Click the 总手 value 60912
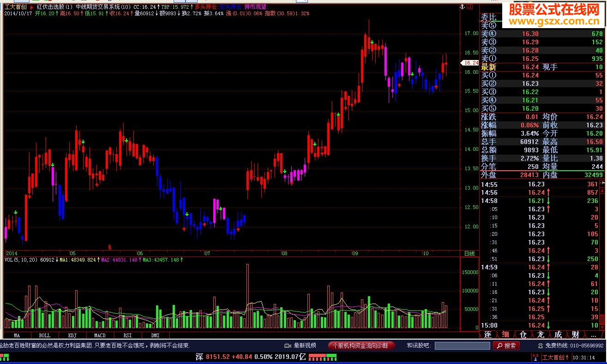Image resolution: width=607 pixels, height=364 pixels. [x=529, y=142]
